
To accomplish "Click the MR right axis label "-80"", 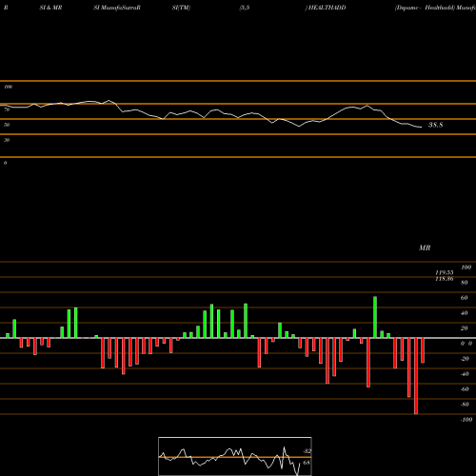I will (465, 405).
